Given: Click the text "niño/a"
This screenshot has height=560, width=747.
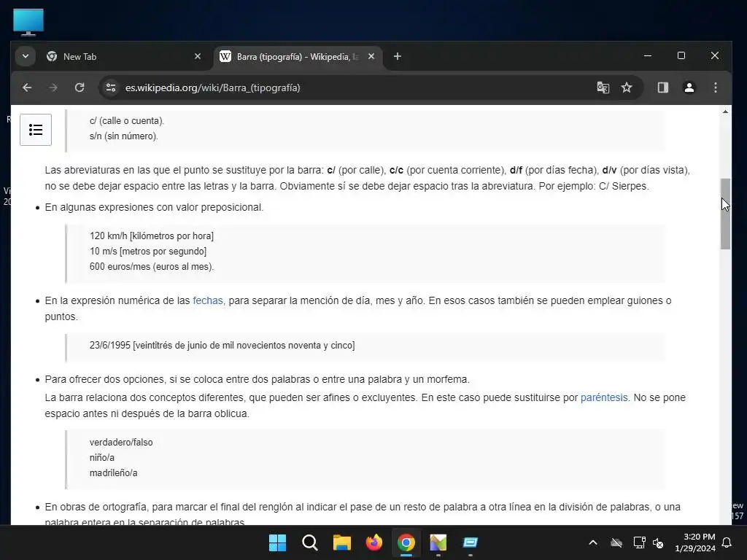Looking at the screenshot, I should [x=102, y=458].
